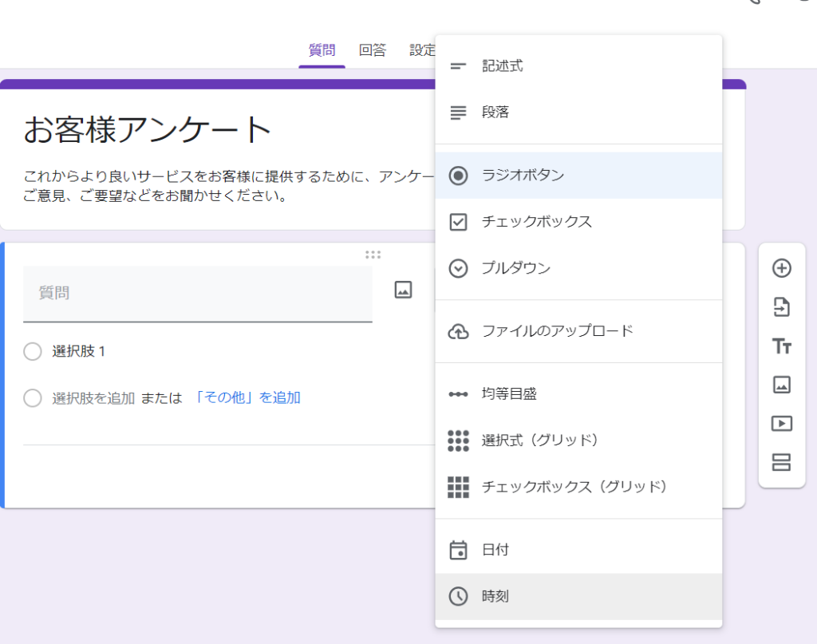Image resolution: width=817 pixels, height=644 pixels.
Task: Click 選択肢を追加 to add option
Action: coord(93,398)
